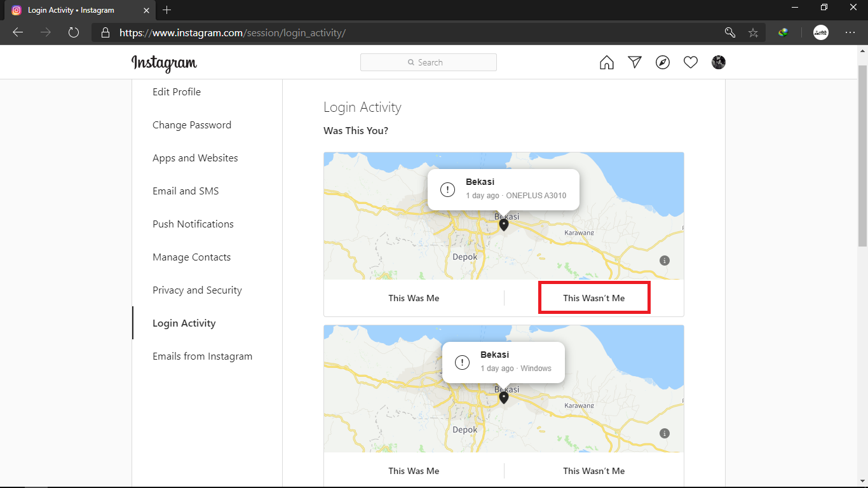Open Push Notifications settings
Screen dimensions: 868x488
click(x=193, y=224)
